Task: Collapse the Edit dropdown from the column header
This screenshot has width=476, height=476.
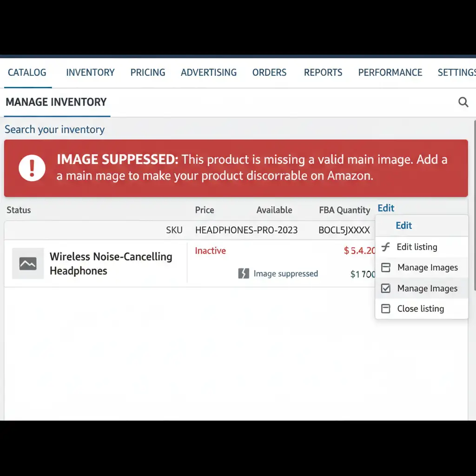Action: [386, 208]
